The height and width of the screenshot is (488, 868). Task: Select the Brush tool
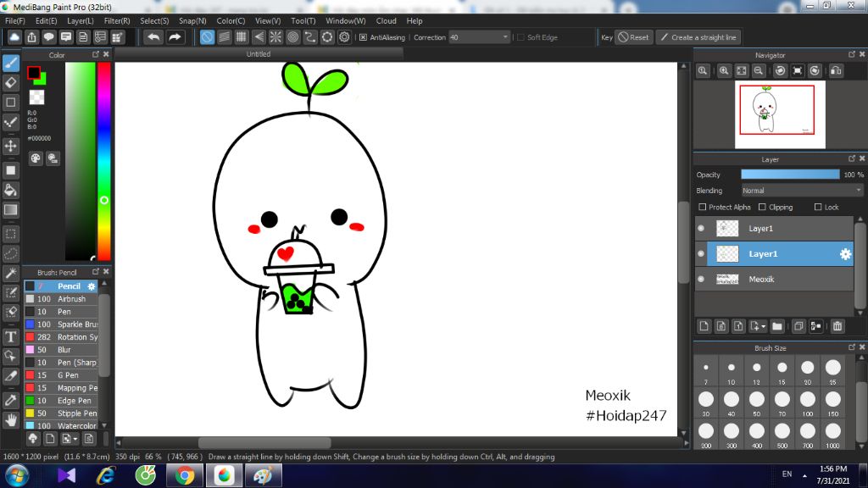pyautogui.click(x=10, y=63)
